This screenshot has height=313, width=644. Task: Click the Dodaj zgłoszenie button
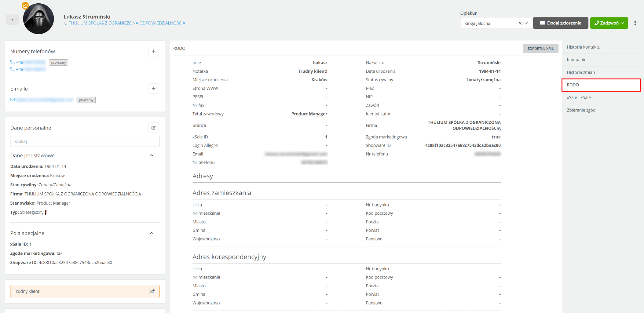[560, 23]
